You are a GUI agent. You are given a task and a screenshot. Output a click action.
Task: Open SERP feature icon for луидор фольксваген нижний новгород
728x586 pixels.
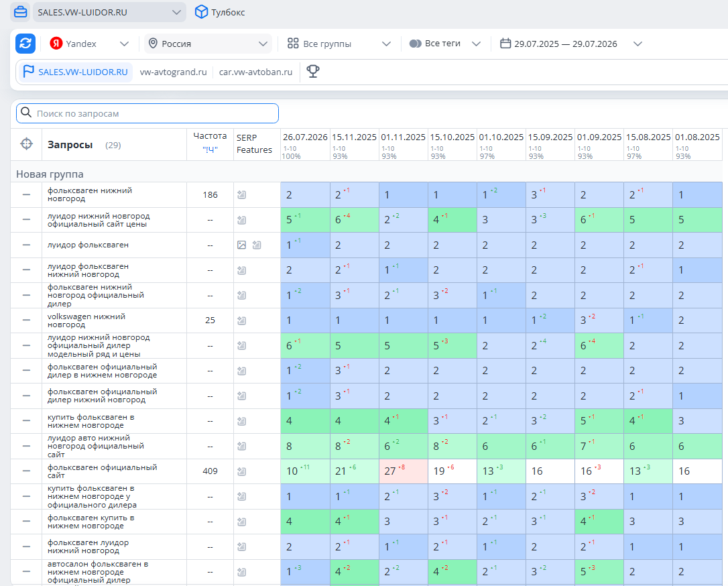pos(241,270)
